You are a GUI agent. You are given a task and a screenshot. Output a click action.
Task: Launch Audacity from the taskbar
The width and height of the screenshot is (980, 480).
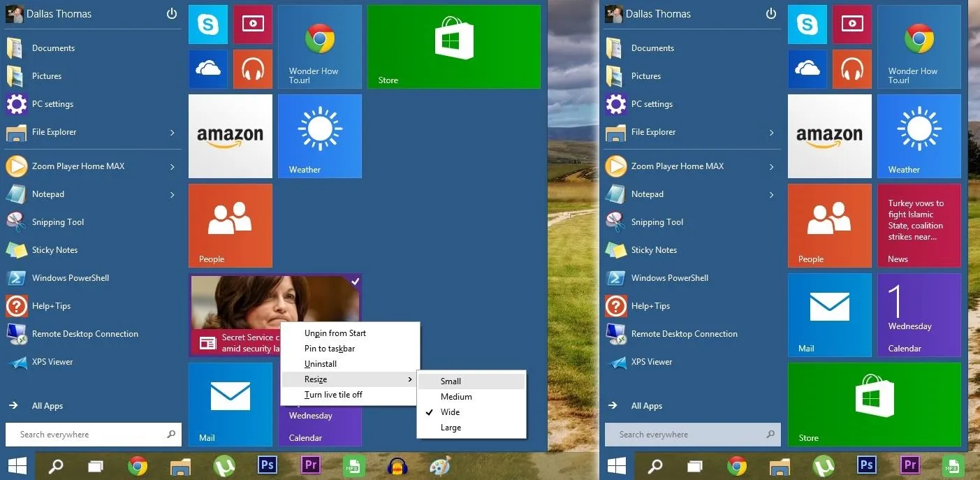397,465
